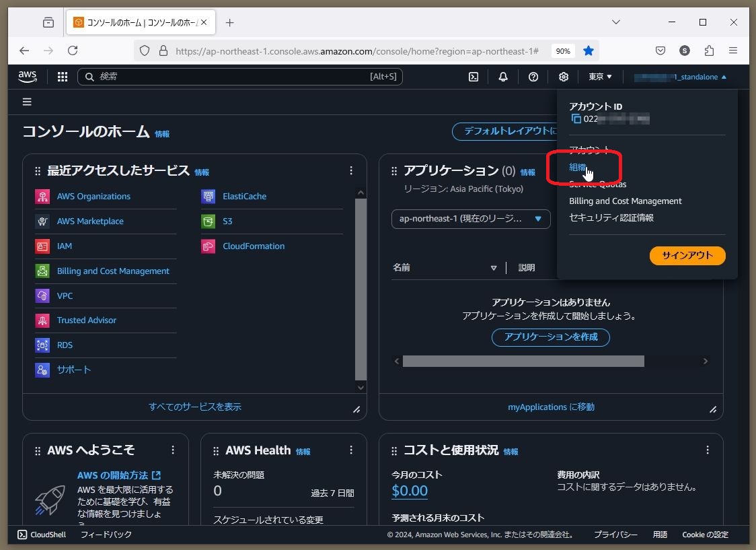Open the AWS の開始方法 link

[118, 475]
